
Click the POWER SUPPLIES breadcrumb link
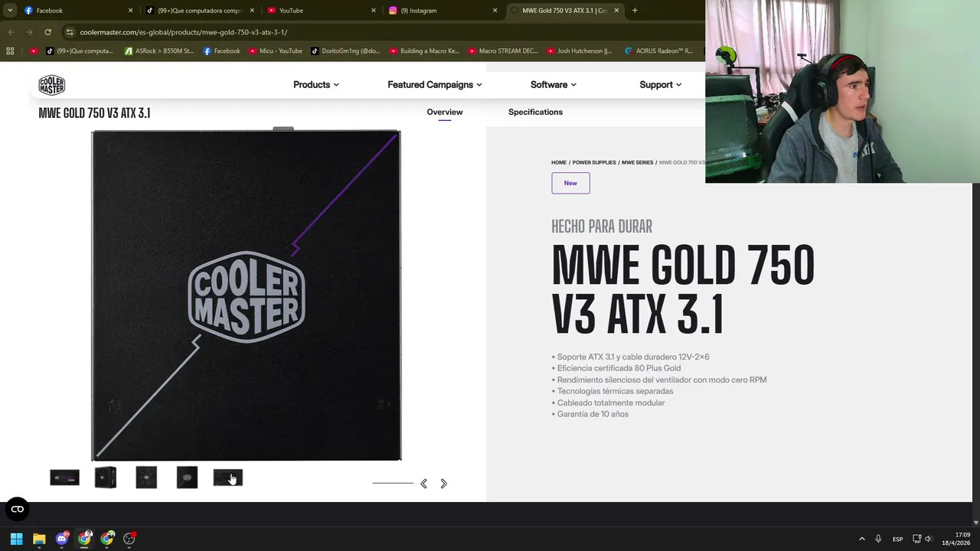[x=594, y=163]
